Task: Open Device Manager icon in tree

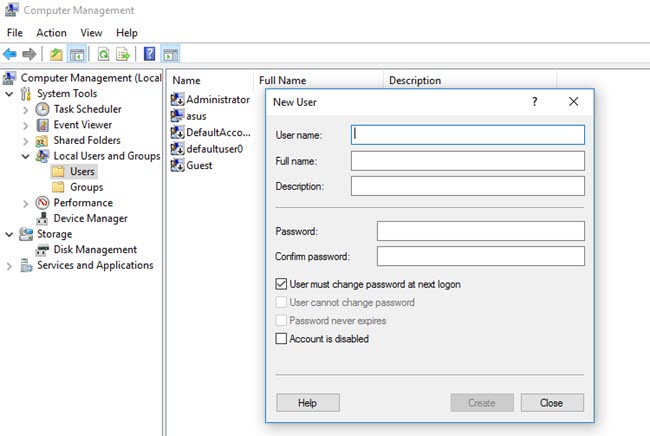Action: click(x=44, y=218)
